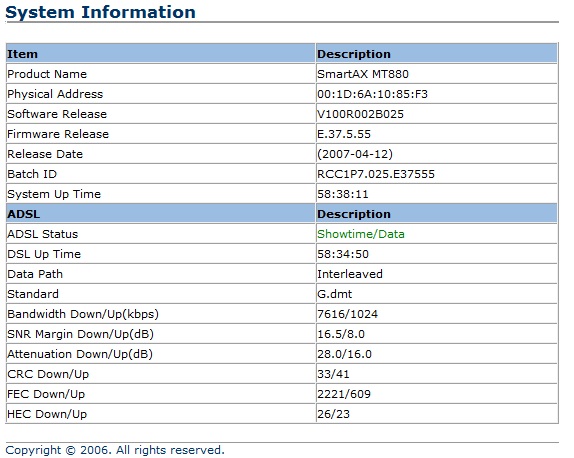Select the Software Release value V100R002B025
Image resolution: width=574 pixels, height=458 pixels.
(x=360, y=114)
